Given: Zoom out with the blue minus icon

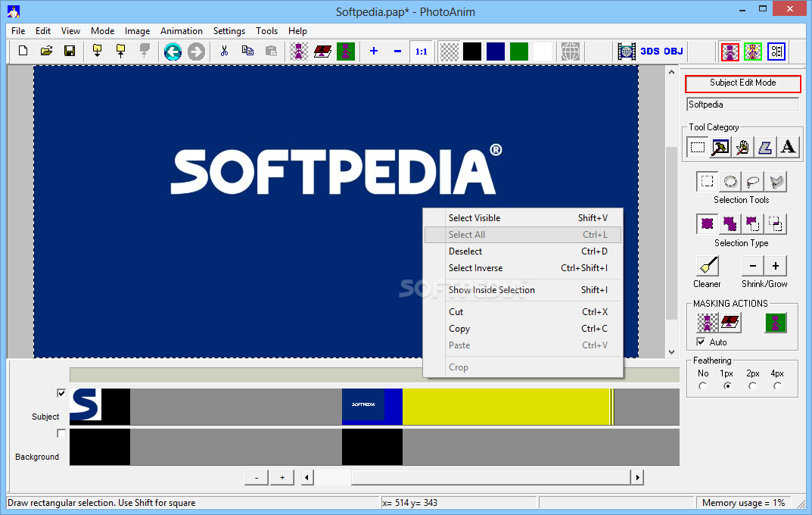Looking at the screenshot, I should [x=398, y=51].
